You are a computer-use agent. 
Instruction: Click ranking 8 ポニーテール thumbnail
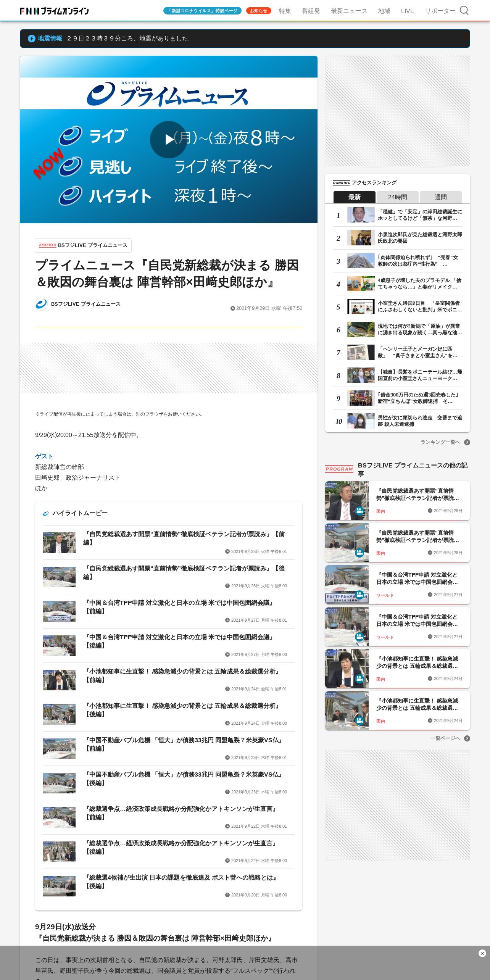pos(361,376)
